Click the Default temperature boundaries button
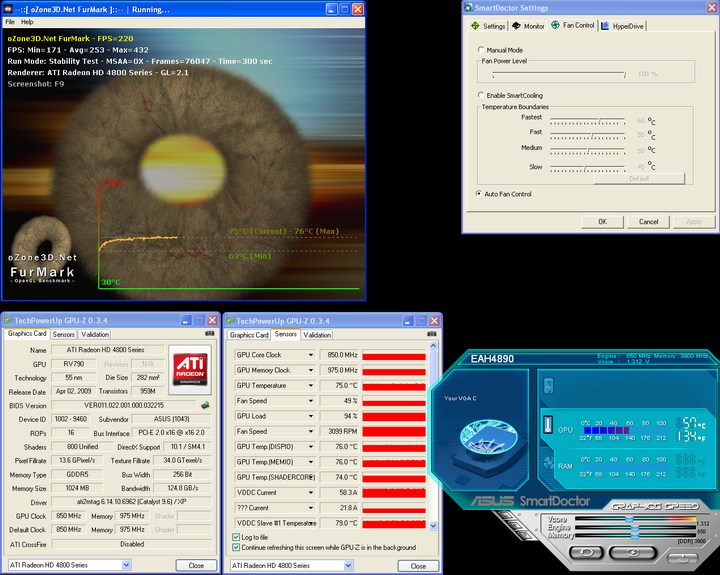The width and height of the screenshot is (720, 575). point(639,179)
